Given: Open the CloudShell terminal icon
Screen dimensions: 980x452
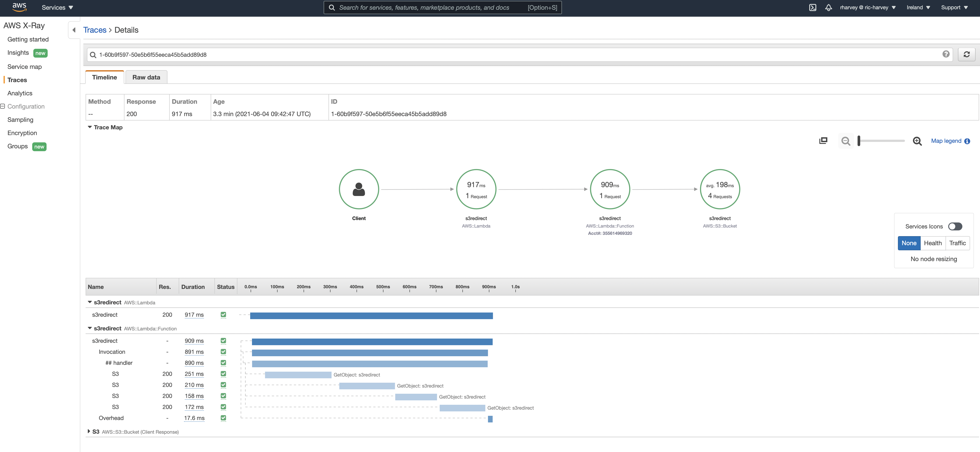Looking at the screenshot, I should [x=812, y=8].
